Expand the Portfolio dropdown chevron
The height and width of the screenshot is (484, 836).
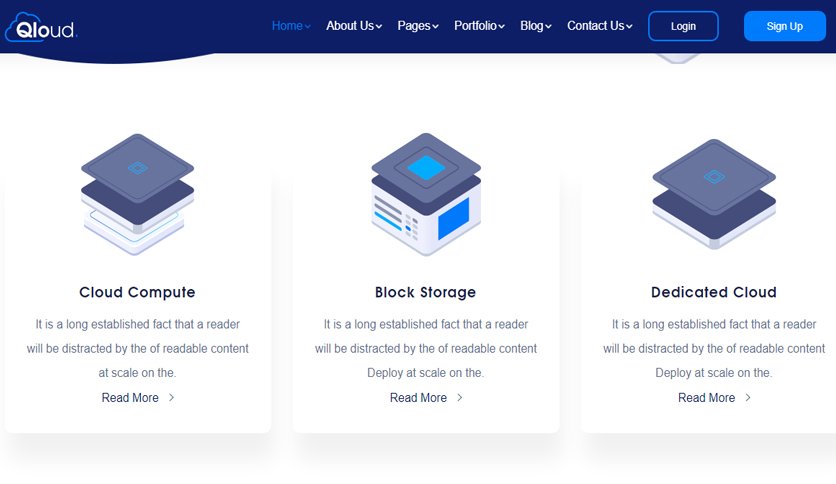coord(502,27)
